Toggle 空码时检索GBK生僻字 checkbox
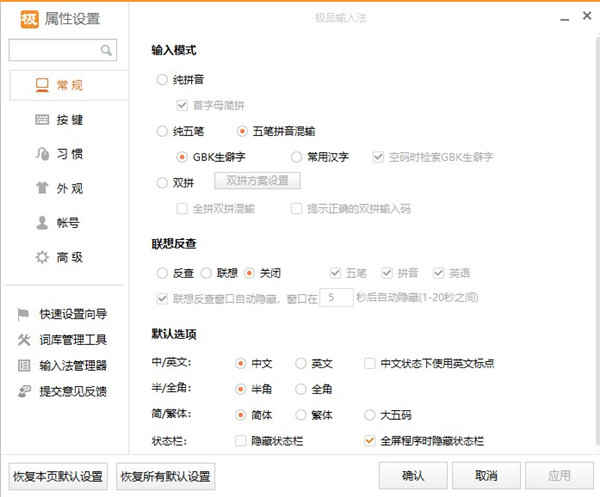 click(x=378, y=157)
